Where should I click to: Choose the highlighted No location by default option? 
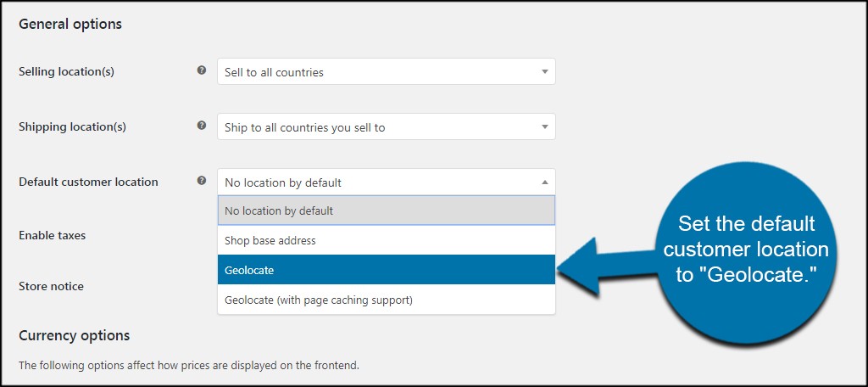pyautogui.click(x=387, y=210)
